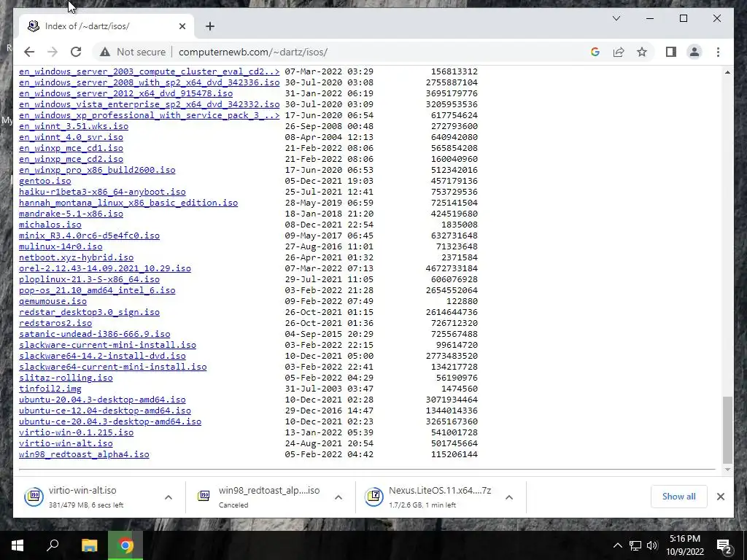This screenshot has width=747, height=560.
Task: Download en_windows_vista_enterprise_sp2_x64 iso
Action: pos(149,104)
